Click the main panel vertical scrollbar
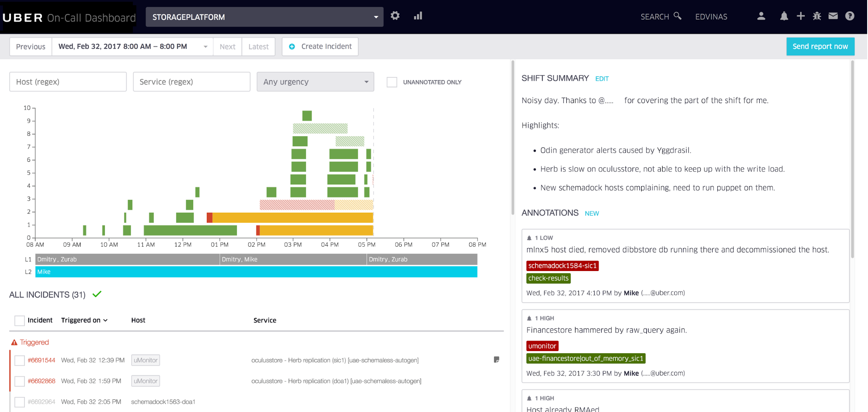This screenshot has height=412, width=868. [x=513, y=137]
